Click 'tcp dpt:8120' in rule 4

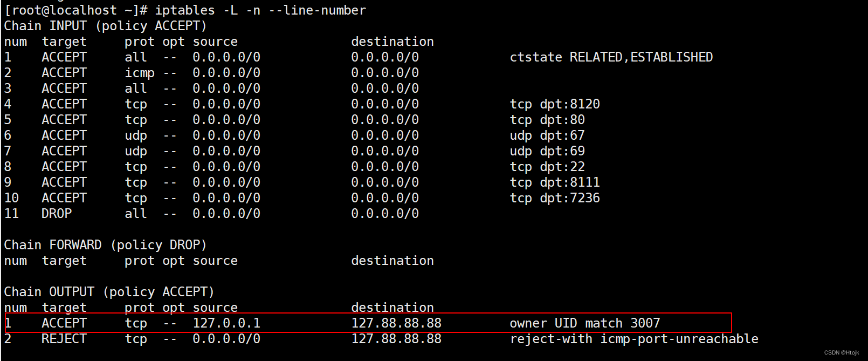[x=555, y=104]
